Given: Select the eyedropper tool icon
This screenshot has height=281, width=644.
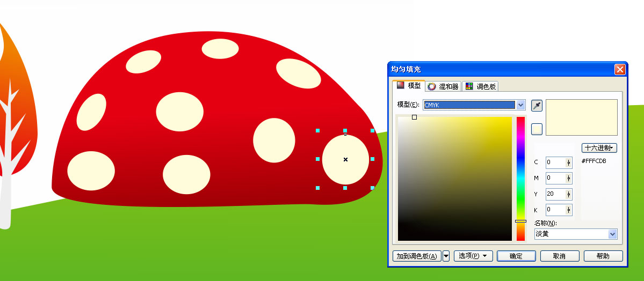Looking at the screenshot, I should click(537, 106).
